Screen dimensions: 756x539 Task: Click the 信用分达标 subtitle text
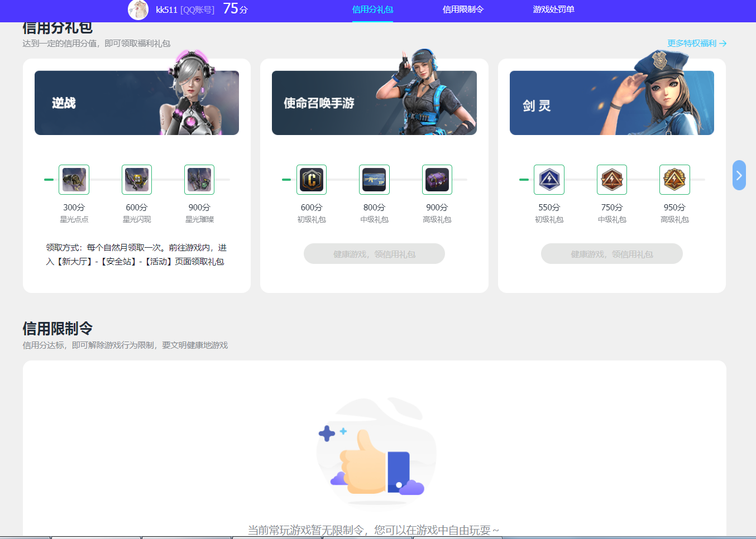point(125,345)
